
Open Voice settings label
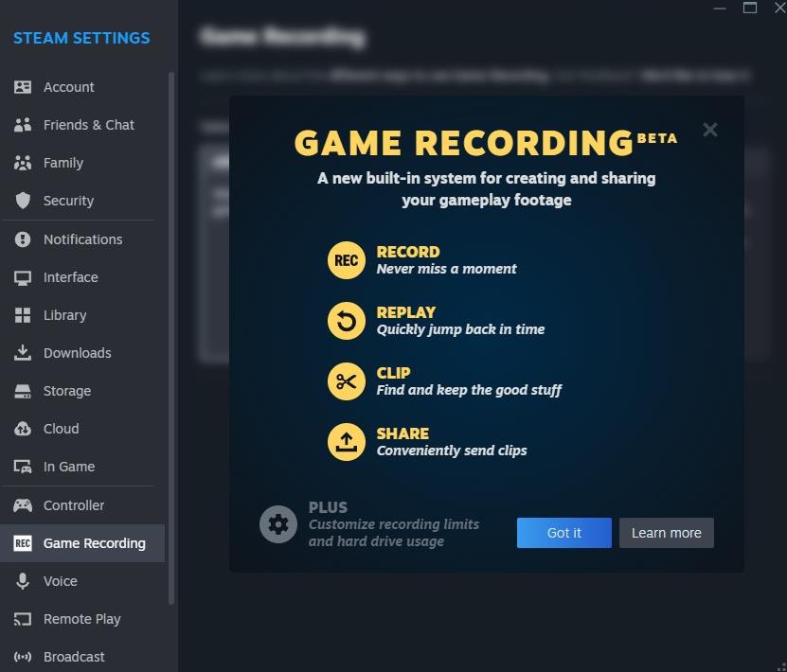[x=61, y=581]
